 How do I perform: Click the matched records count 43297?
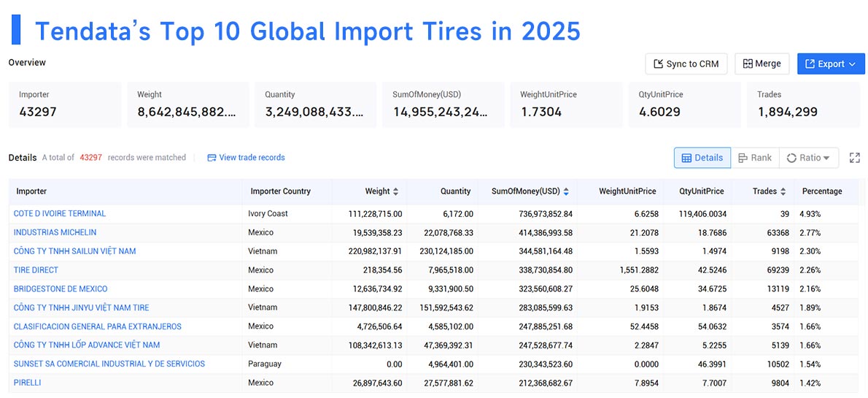click(x=90, y=158)
